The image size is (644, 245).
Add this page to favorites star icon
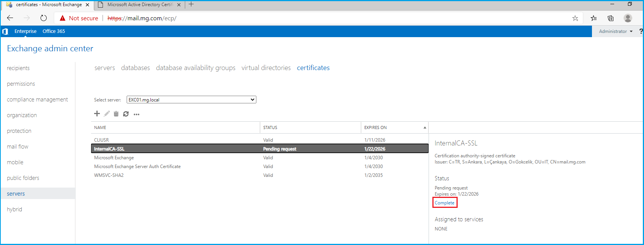tap(575, 18)
